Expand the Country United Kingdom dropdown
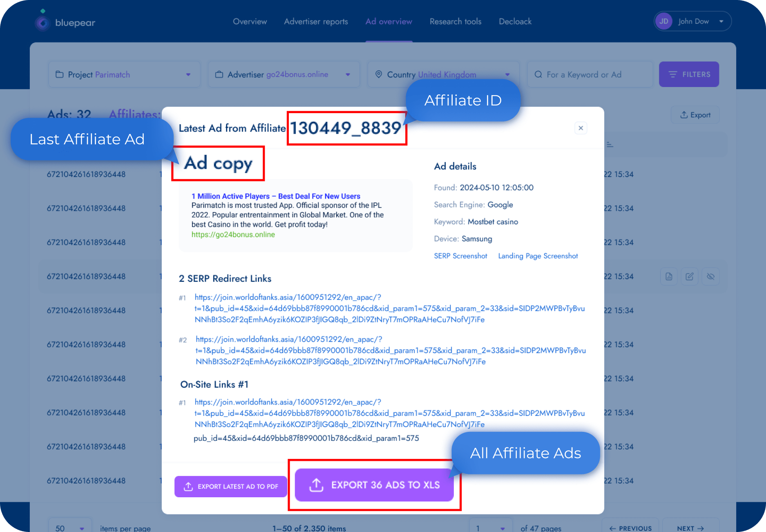 (x=443, y=74)
